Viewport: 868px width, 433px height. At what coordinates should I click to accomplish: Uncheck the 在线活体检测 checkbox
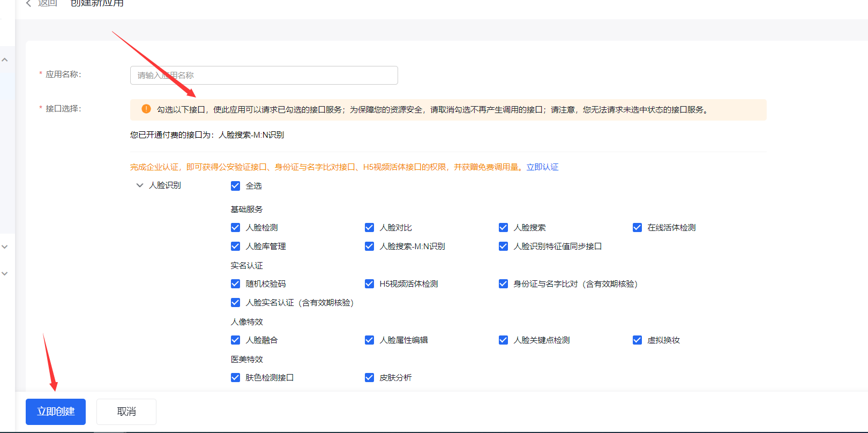[x=637, y=228]
